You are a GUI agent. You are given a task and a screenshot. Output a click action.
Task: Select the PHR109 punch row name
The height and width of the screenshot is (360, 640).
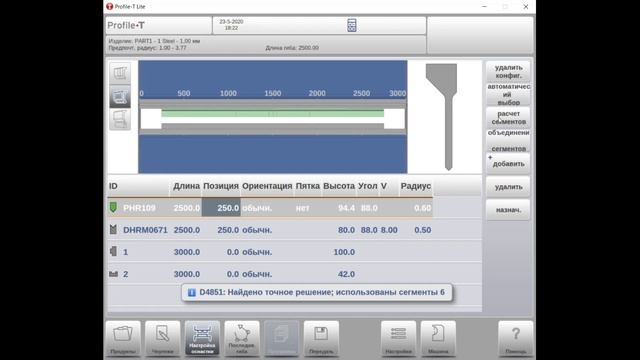(x=139, y=208)
